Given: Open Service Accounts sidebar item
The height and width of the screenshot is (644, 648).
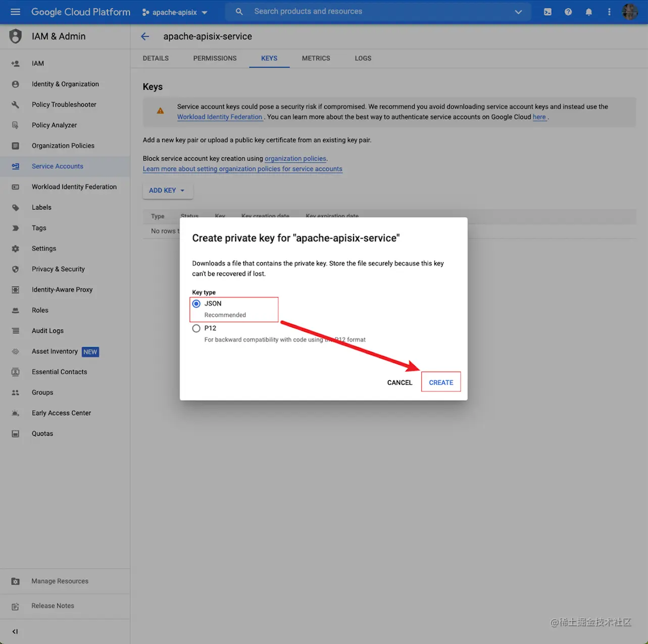Looking at the screenshot, I should [x=65, y=166].
